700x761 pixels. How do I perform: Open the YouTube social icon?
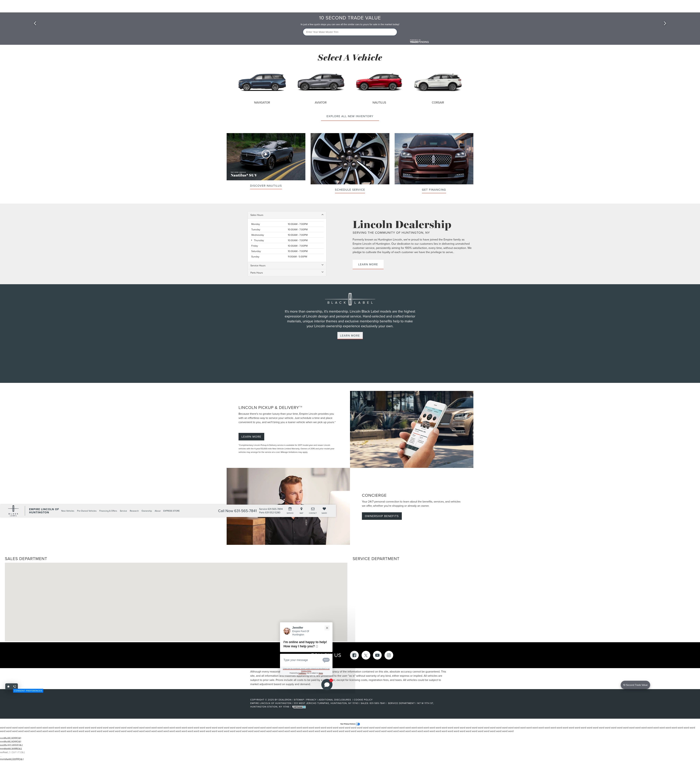pos(377,655)
